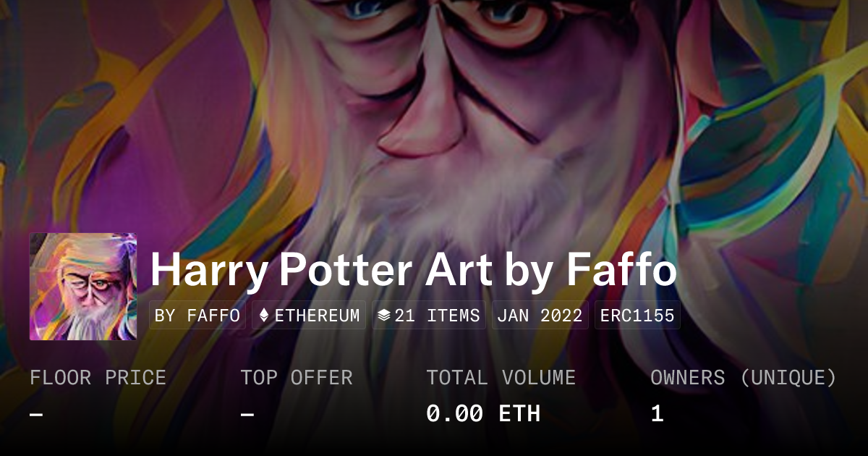Click the dash value under Floor Price
The height and width of the screenshot is (456, 868).
click(x=36, y=414)
